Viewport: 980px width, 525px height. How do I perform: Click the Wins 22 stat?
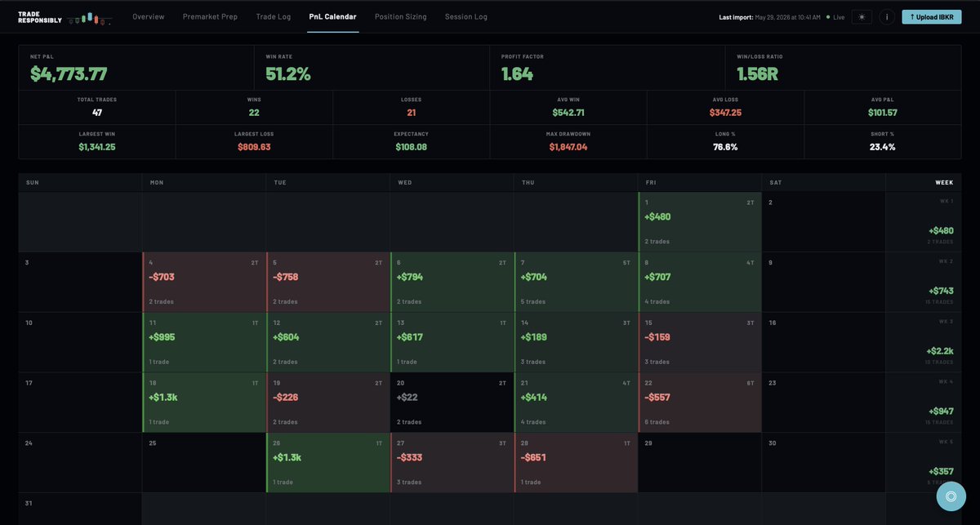tap(254, 107)
